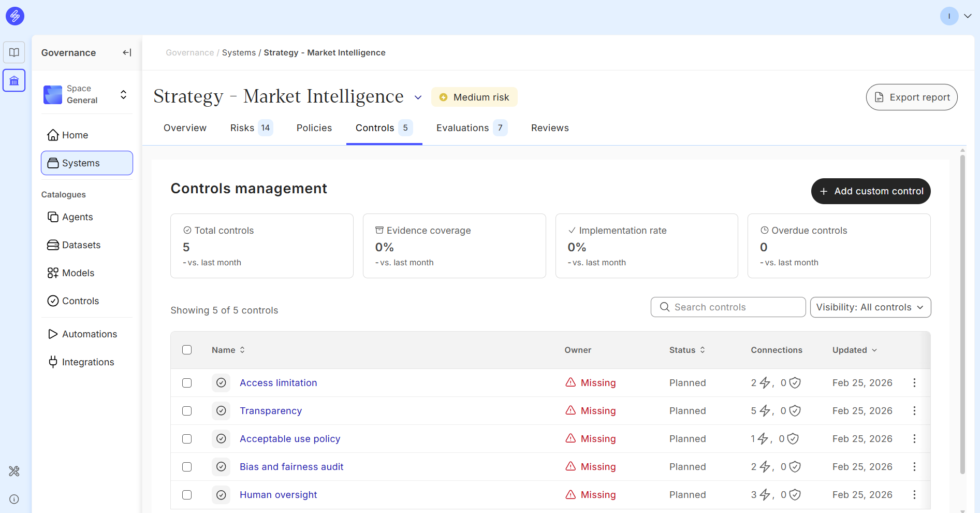Screen dimensions: 980x513
Task: Check the select-all controls checkbox in header
Action: 187,350
